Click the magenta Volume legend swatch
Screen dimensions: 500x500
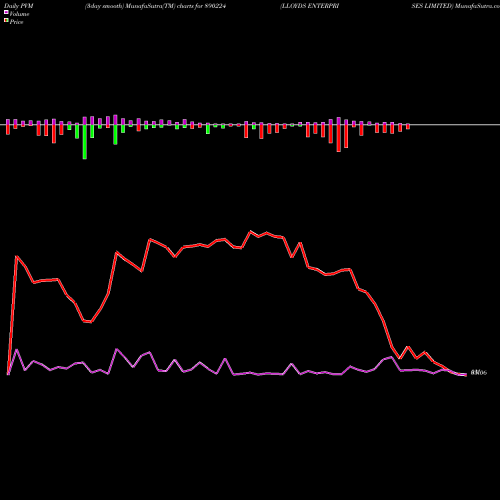tap(6, 12)
